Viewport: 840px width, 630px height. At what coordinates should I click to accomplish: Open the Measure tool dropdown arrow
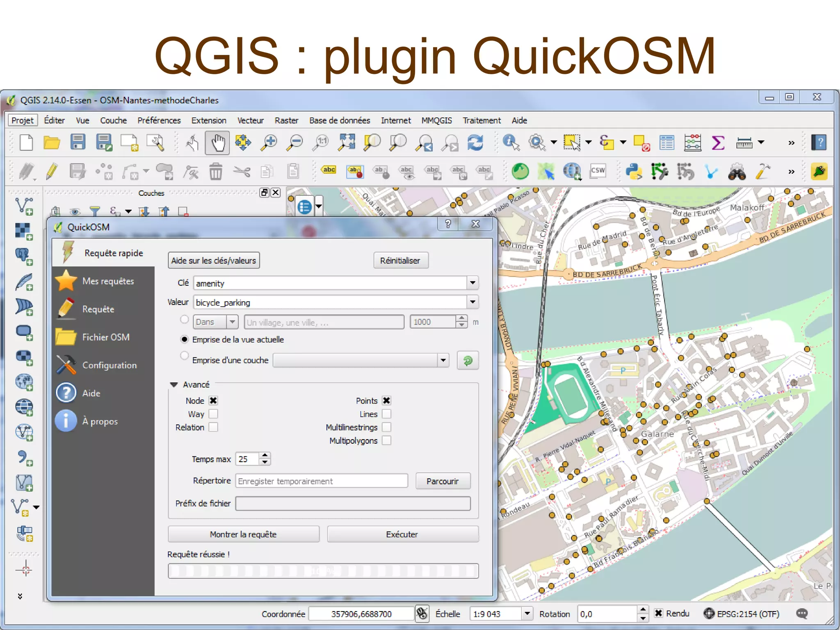pyautogui.click(x=761, y=143)
